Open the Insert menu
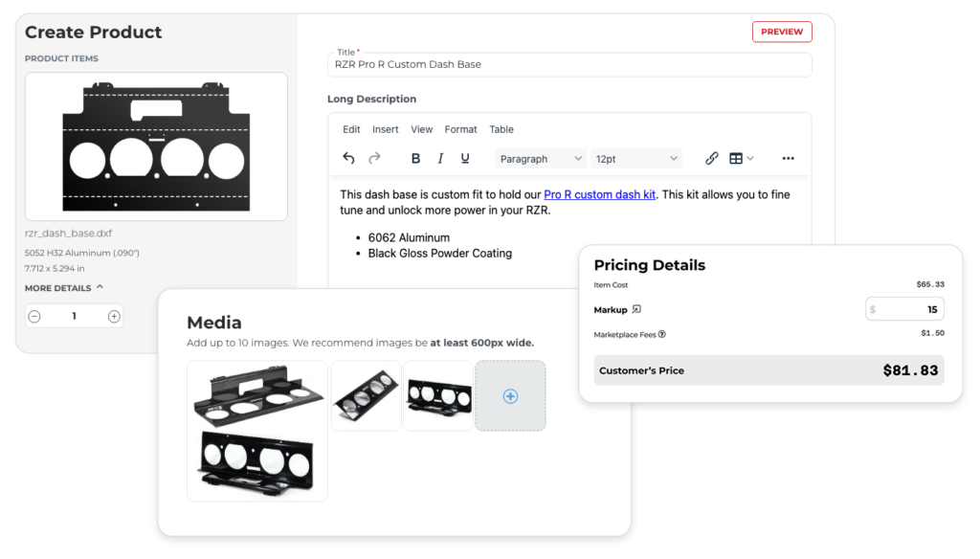 pos(386,129)
